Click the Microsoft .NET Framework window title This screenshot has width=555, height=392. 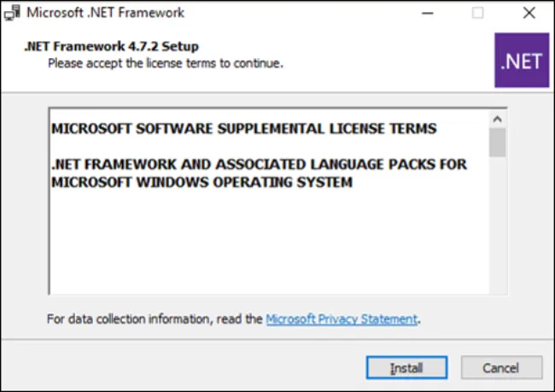point(106,13)
